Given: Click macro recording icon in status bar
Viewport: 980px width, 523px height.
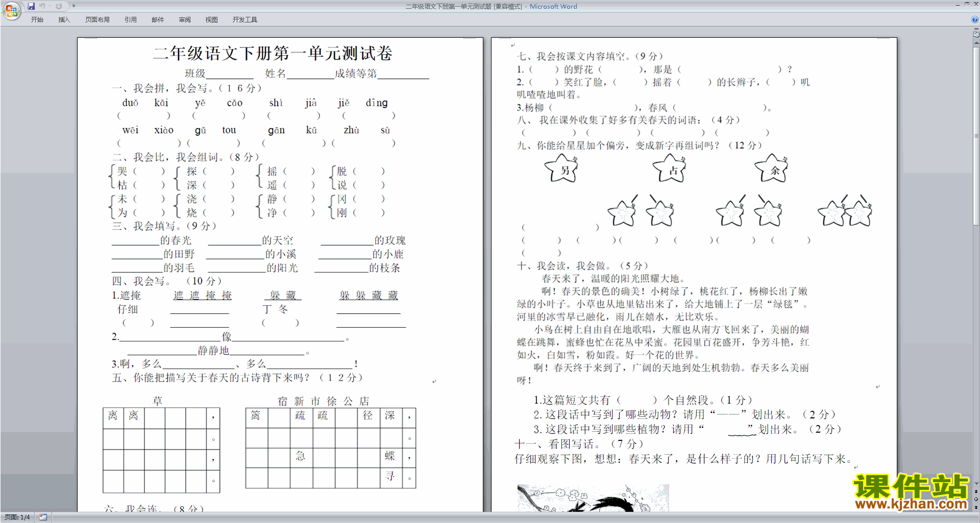Looking at the screenshot, I should 43,517.
